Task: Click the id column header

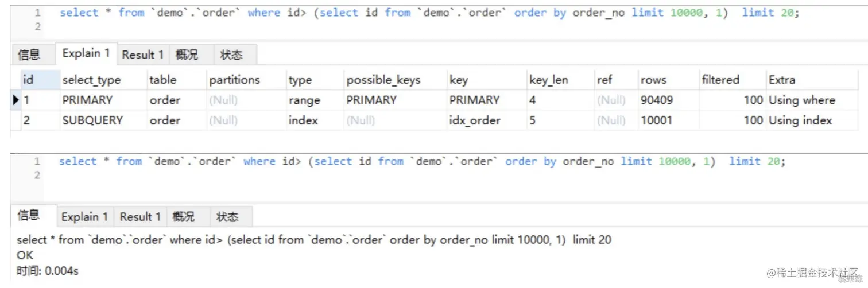Action: (40, 80)
